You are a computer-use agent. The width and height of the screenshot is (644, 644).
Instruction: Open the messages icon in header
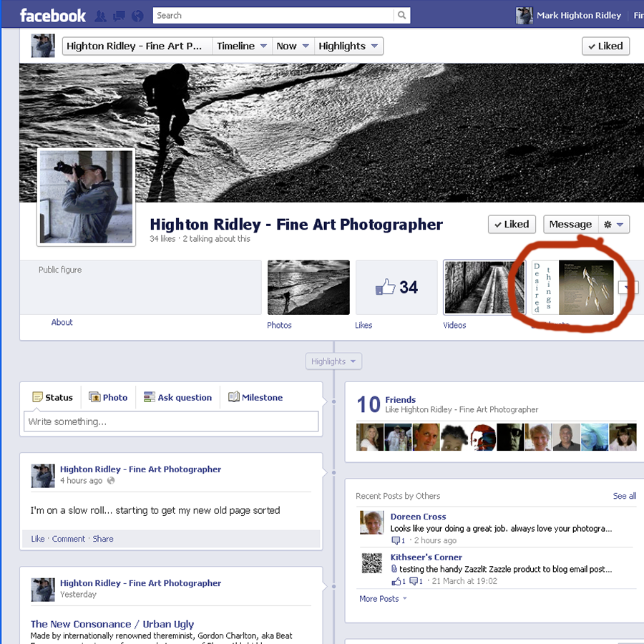119,16
